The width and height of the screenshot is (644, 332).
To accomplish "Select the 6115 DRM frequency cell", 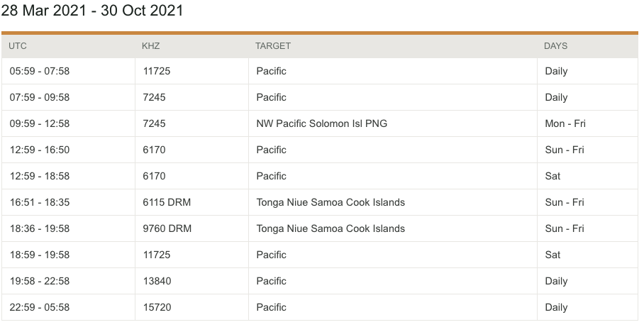I will [167, 202].
